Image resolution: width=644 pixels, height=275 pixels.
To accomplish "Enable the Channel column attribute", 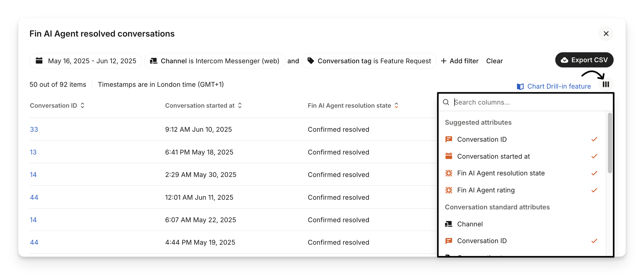I will click(470, 224).
